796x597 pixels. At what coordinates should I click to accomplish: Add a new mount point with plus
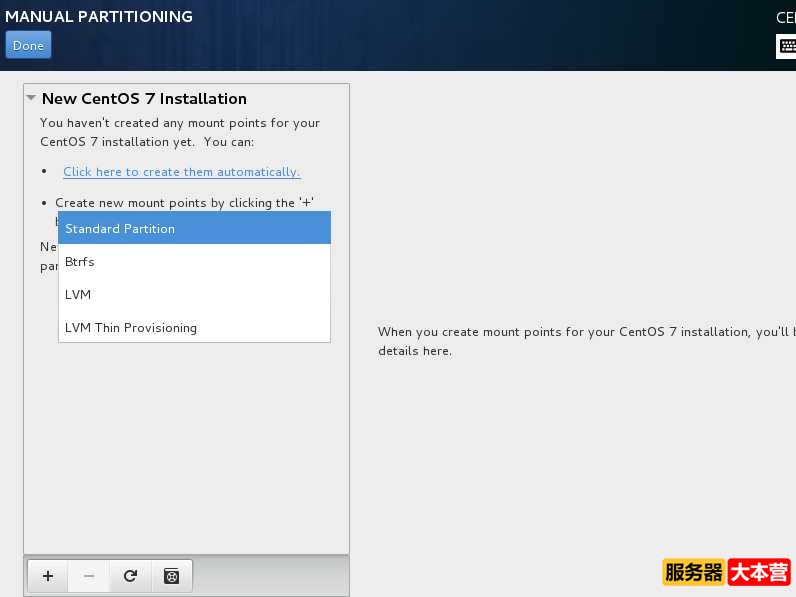click(x=48, y=576)
